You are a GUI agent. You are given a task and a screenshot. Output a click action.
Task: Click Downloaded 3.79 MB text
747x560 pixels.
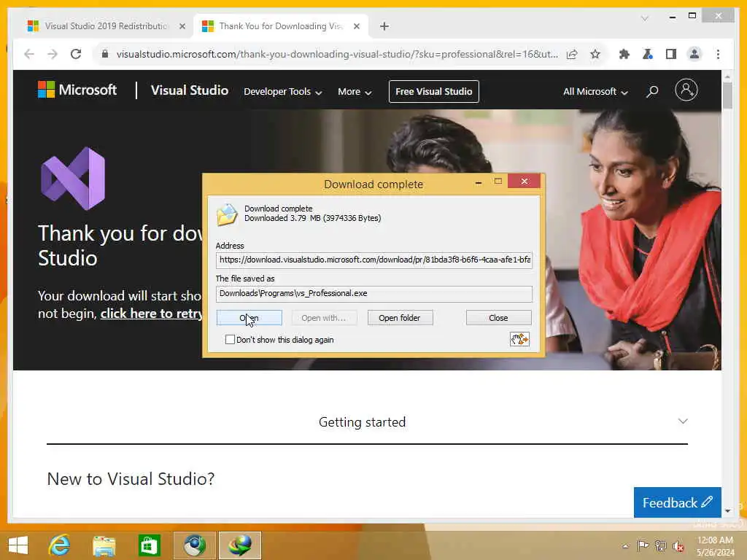(x=312, y=218)
